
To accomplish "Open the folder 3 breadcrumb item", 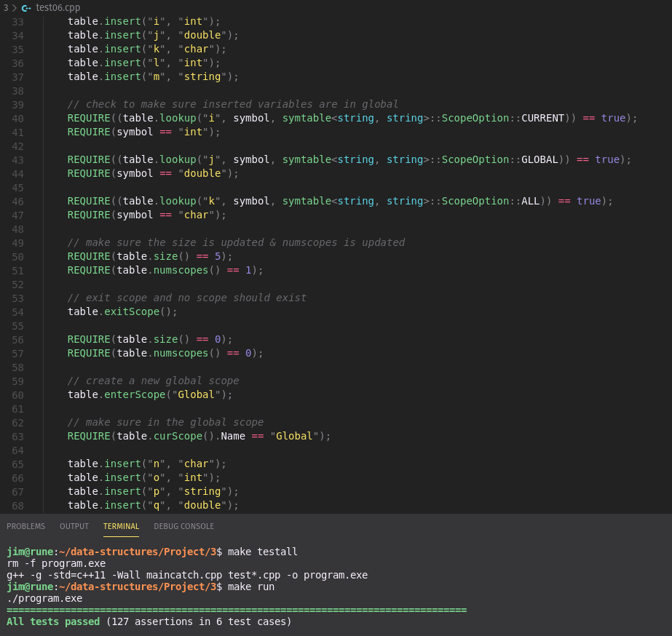I will click(5, 7).
